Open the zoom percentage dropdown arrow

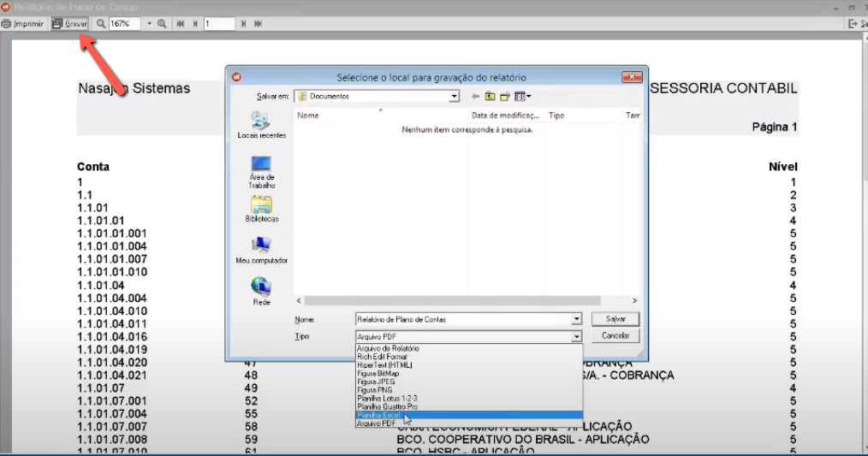[x=150, y=24]
